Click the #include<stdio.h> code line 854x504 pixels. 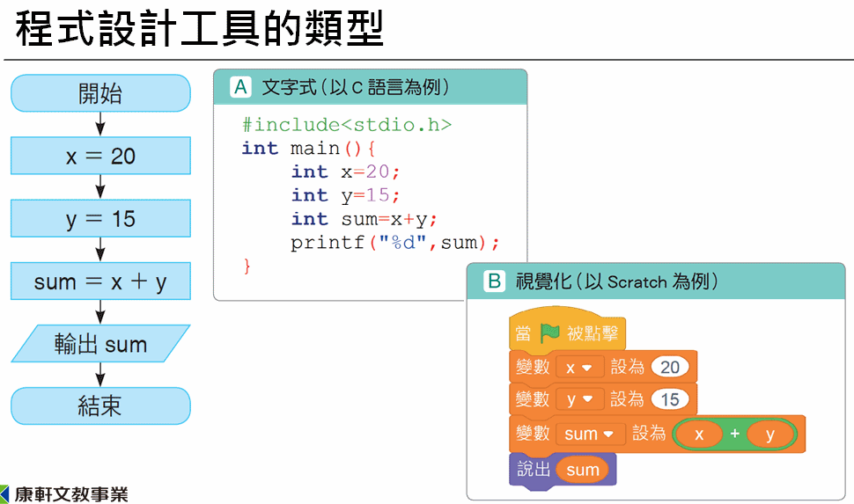[x=347, y=125]
